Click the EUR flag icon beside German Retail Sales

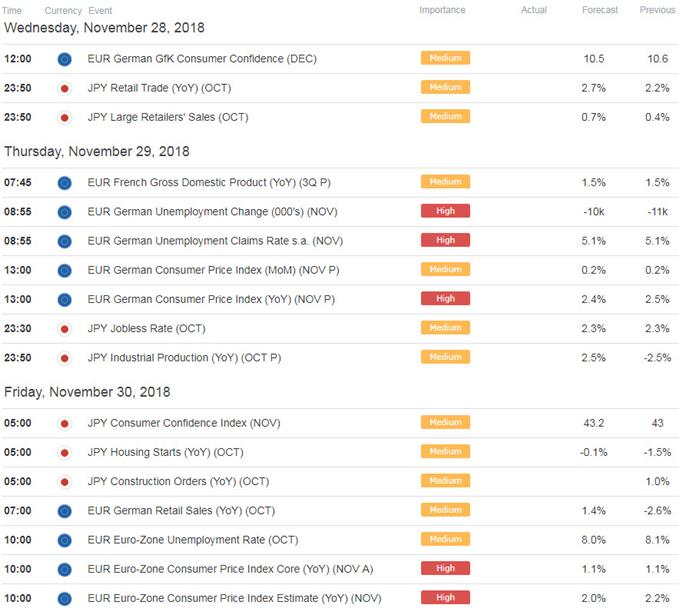point(65,511)
